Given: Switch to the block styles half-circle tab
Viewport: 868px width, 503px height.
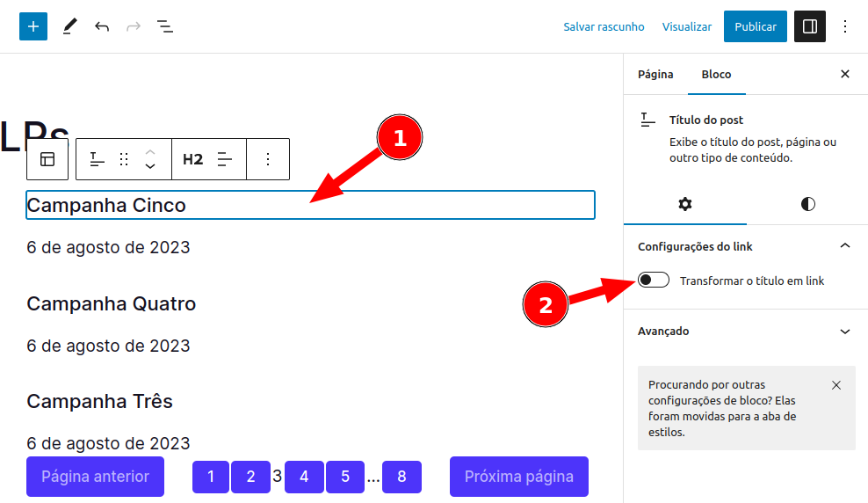Looking at the screenshot, I should click(807, 204).
